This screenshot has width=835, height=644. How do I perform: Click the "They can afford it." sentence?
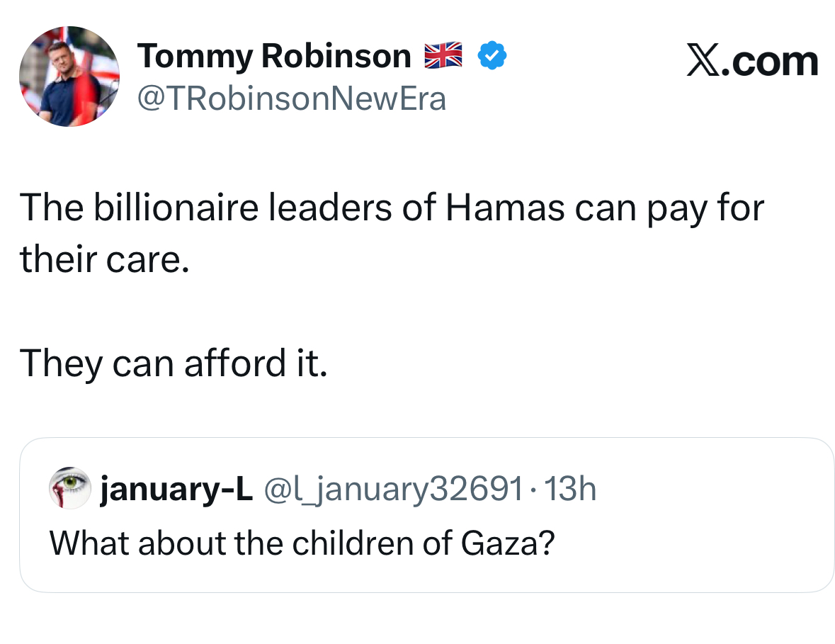(174, 364)
